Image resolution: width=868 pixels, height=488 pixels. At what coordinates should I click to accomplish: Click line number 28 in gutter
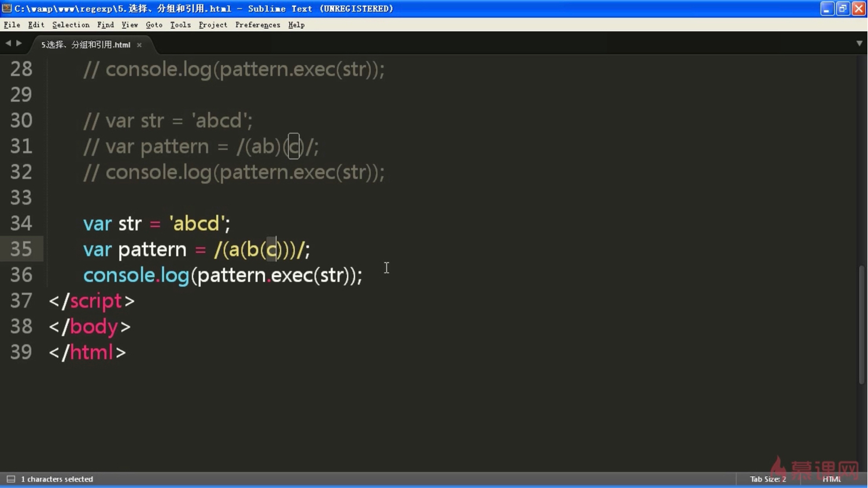point(21,69)
